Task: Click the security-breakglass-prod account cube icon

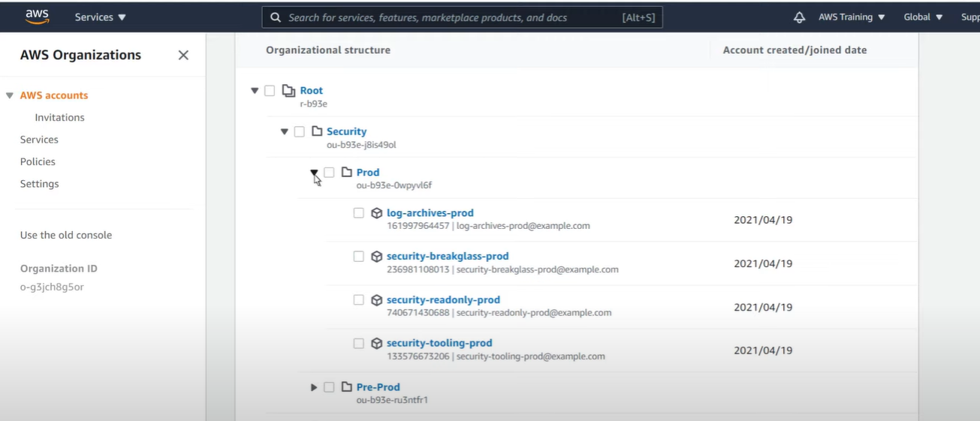Action: [x=376, y=257]
